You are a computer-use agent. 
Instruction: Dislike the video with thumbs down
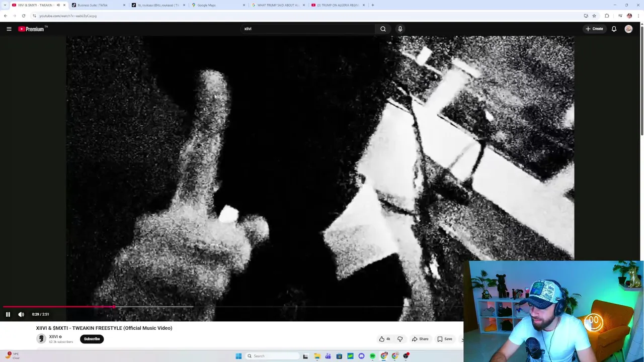coord(400,339)
